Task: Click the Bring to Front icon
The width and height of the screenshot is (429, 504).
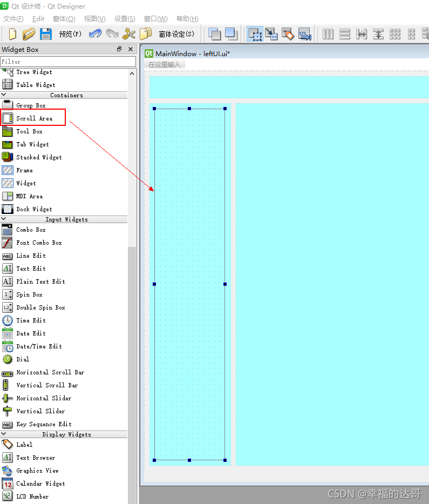Action: pyautogui.click(x=231, y=33)
